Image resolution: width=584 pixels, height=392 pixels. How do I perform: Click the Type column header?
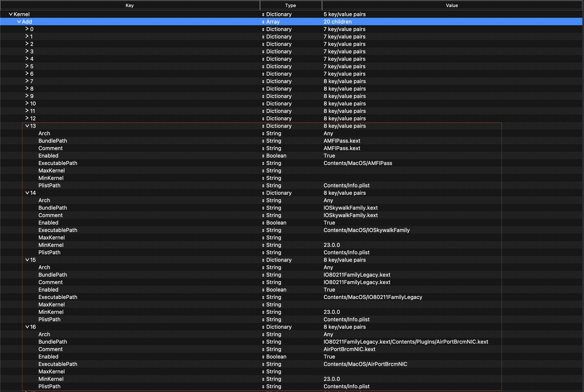[290, 5]
